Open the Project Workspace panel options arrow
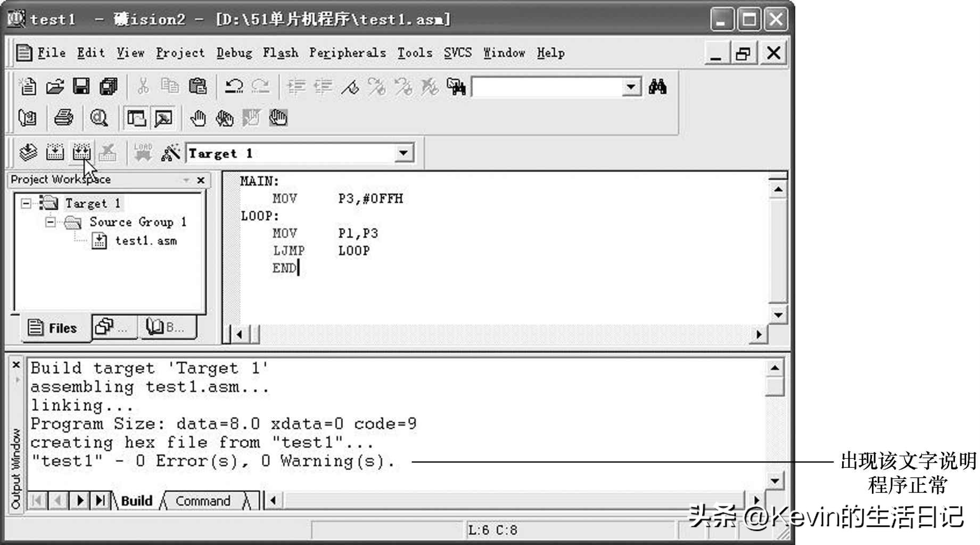 pos(186,180)
